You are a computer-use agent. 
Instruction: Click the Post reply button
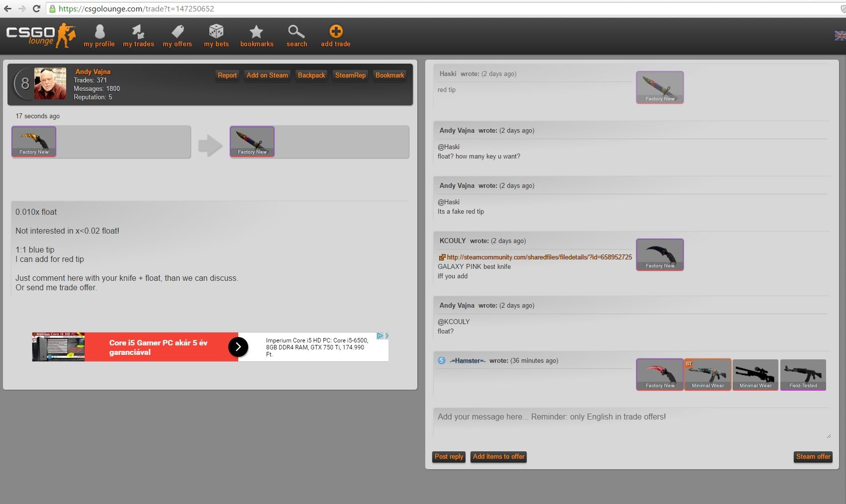pyautogui.click(x=449, y=457)
